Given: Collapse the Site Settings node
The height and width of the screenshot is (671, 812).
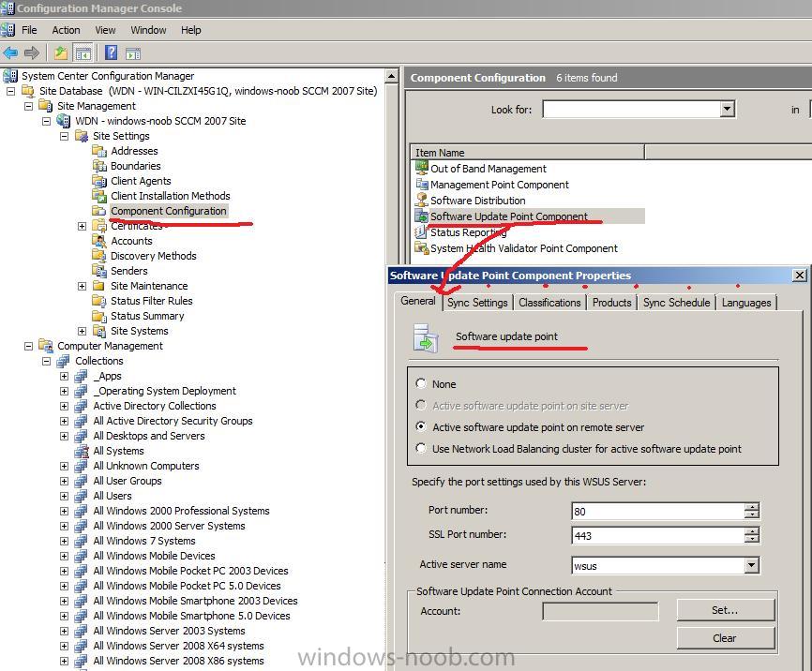Looking at the screenshot, I should click(64, 136).
